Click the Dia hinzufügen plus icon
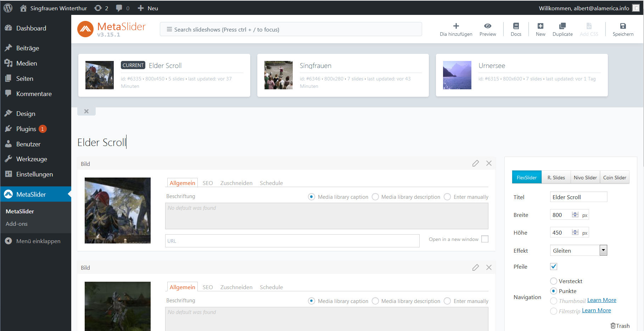 456,26
